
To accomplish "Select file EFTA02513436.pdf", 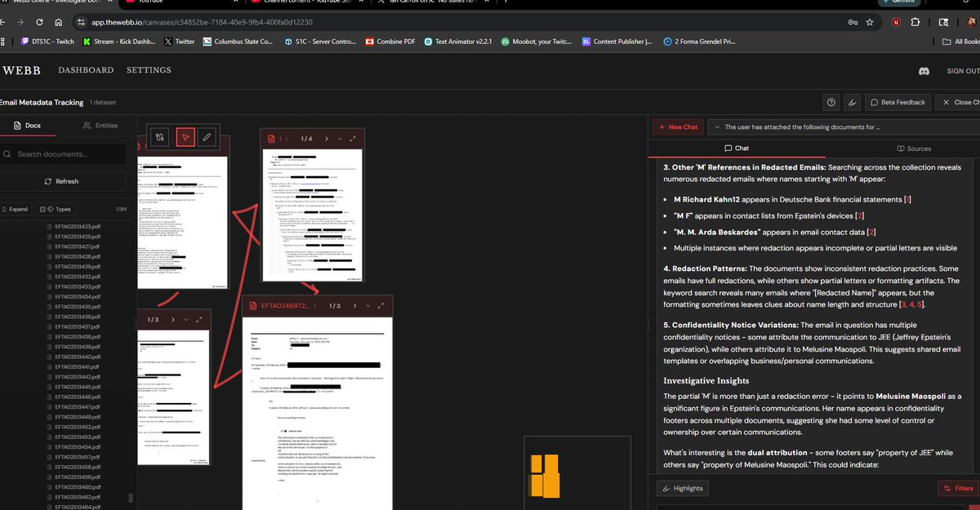I will tap(77, 317).
